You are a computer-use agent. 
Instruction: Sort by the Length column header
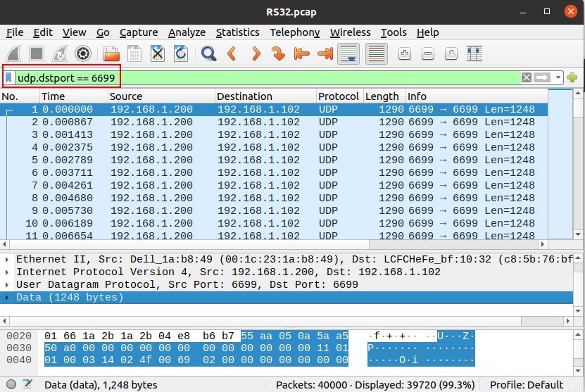384,96
